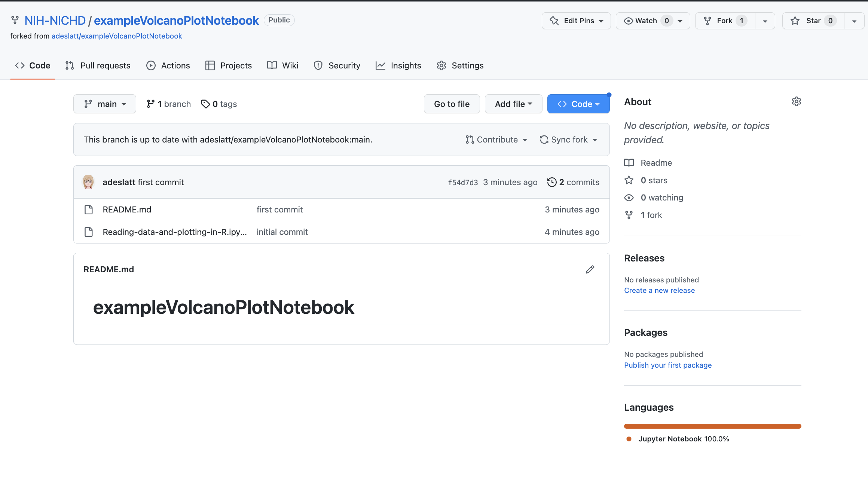The image size is (868, 493).
Task: Click the Public visibility badge
Action: tap(279, 20)
